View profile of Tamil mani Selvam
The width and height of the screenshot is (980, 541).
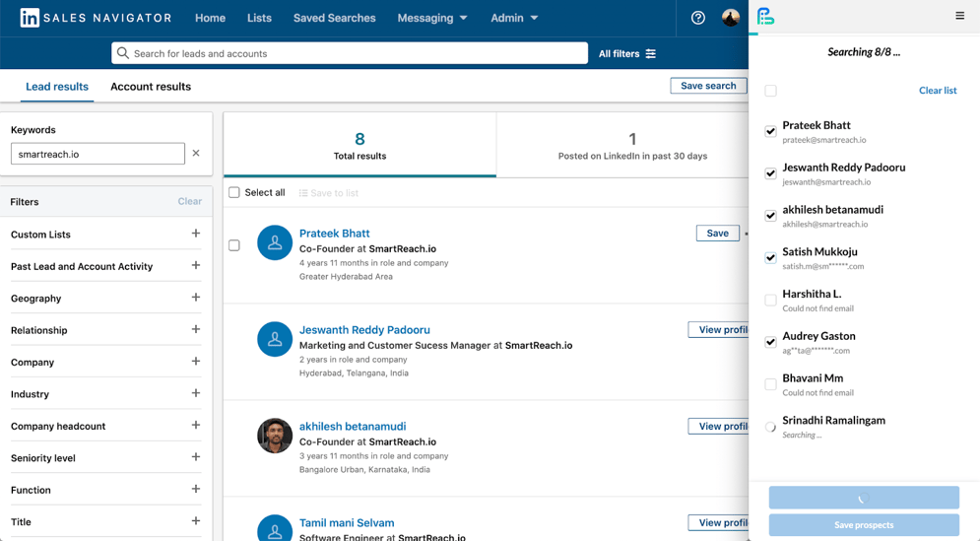tap(719, 522)
